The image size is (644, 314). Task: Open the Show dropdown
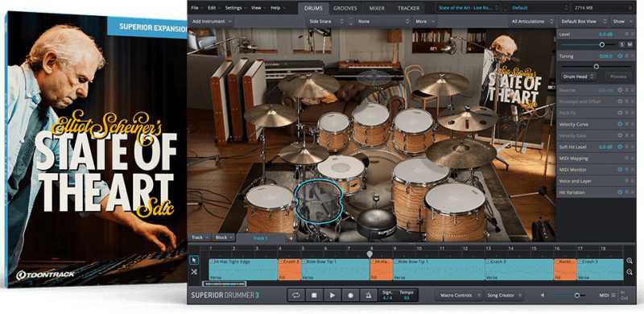click(622, 21)
